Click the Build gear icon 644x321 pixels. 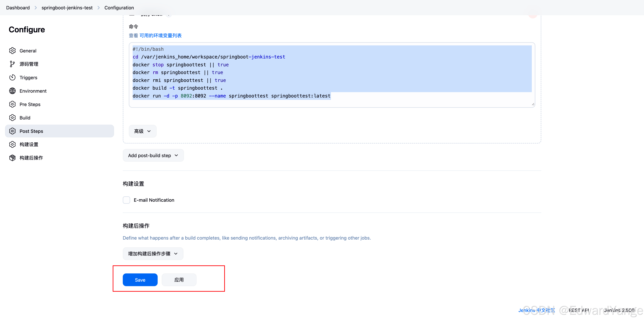(x=12, y=118)
